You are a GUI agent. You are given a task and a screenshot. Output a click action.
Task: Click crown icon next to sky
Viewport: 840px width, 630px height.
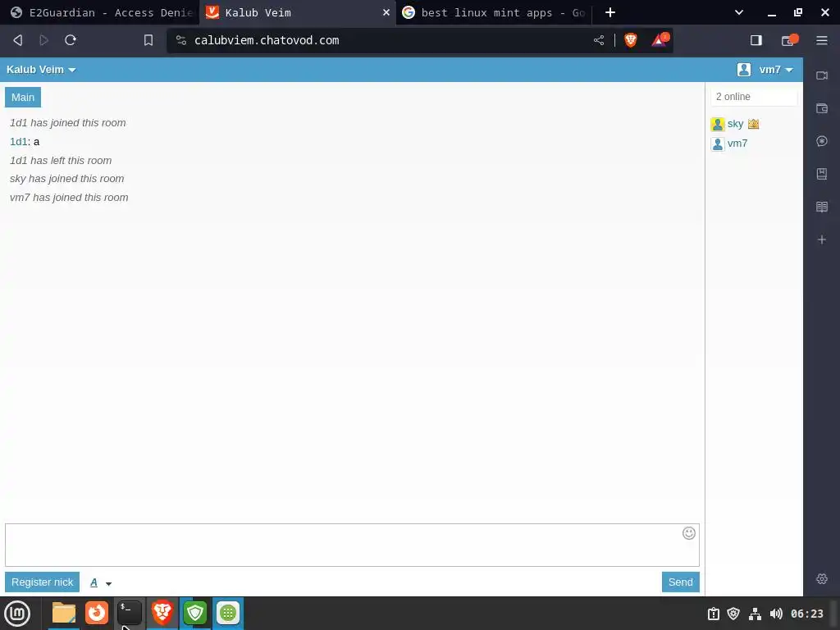[753, 125]
